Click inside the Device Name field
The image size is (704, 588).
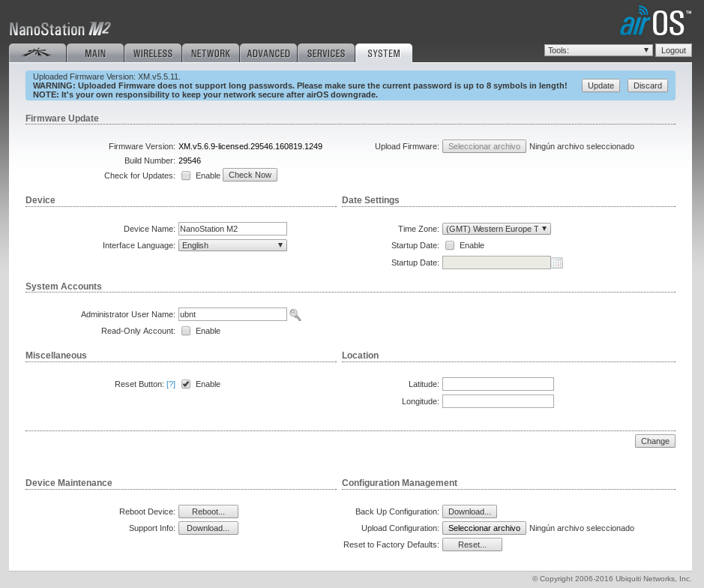pos(232,229)
